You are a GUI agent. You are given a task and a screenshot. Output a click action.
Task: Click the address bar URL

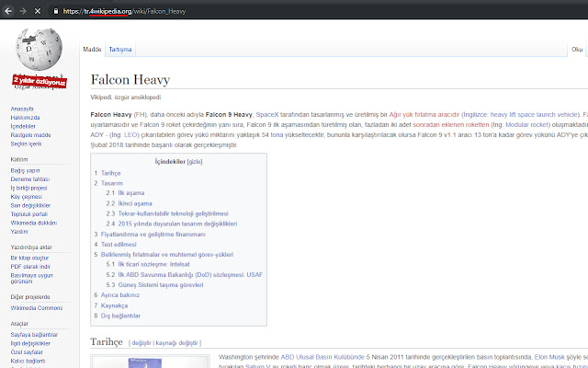124,11
